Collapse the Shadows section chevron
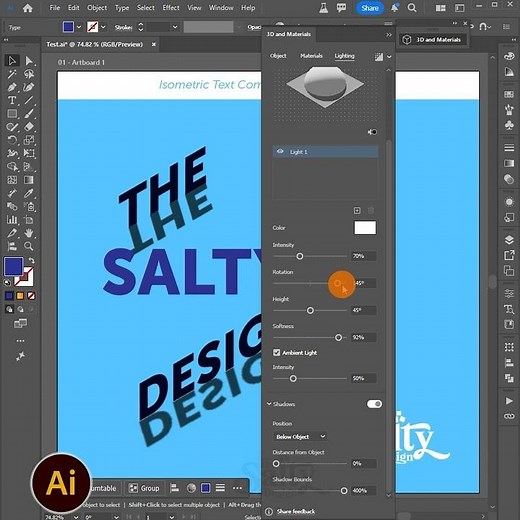The width and height of the screenshot is (520, 520). [269, 404]
